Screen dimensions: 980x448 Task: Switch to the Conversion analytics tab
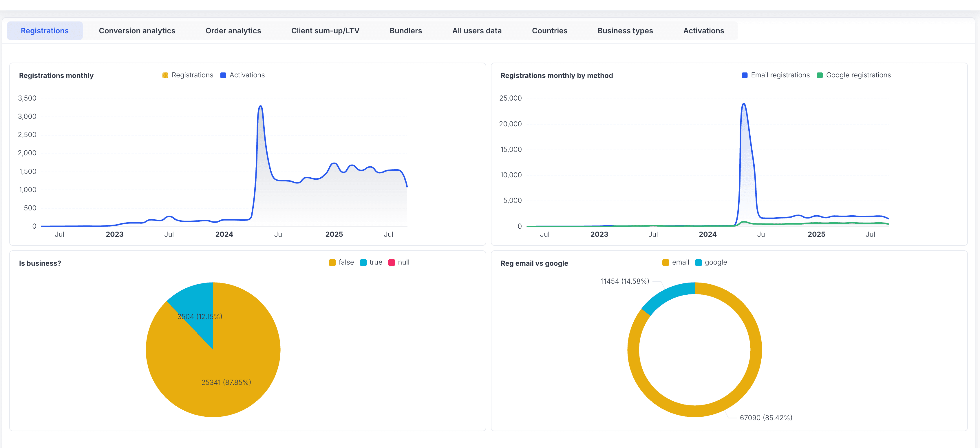pos(137,30)
